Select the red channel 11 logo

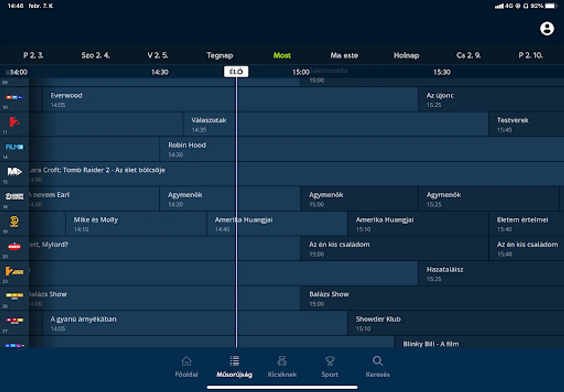14,122
